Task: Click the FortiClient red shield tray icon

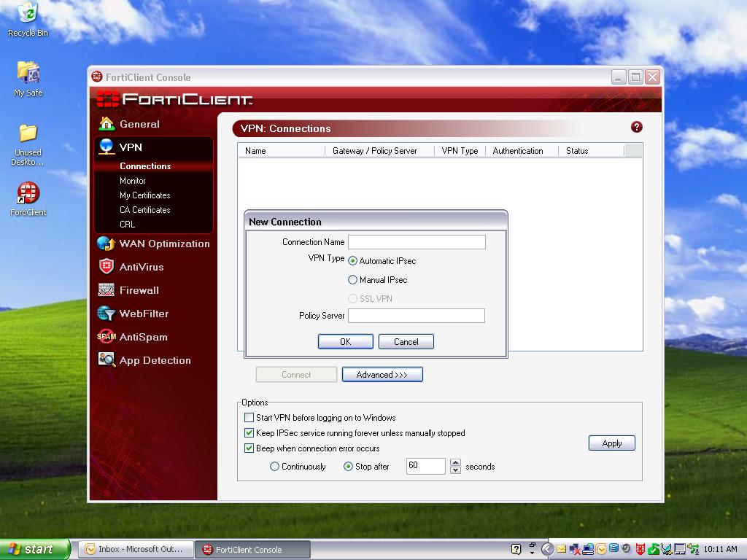Action: (640, 549)
